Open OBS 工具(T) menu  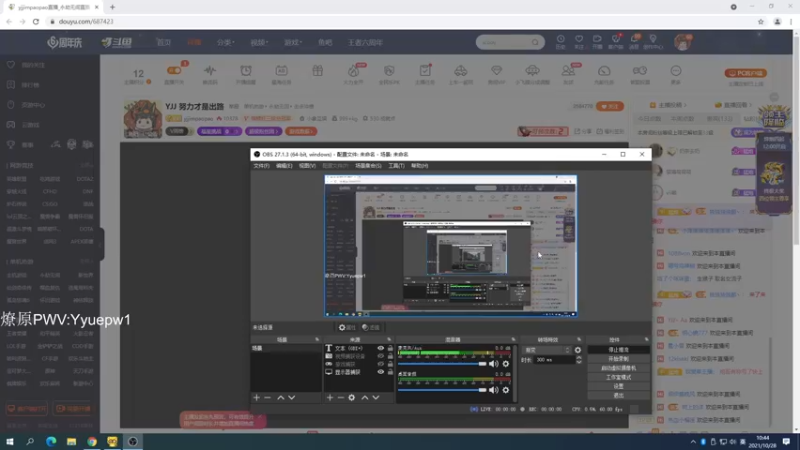396,166
